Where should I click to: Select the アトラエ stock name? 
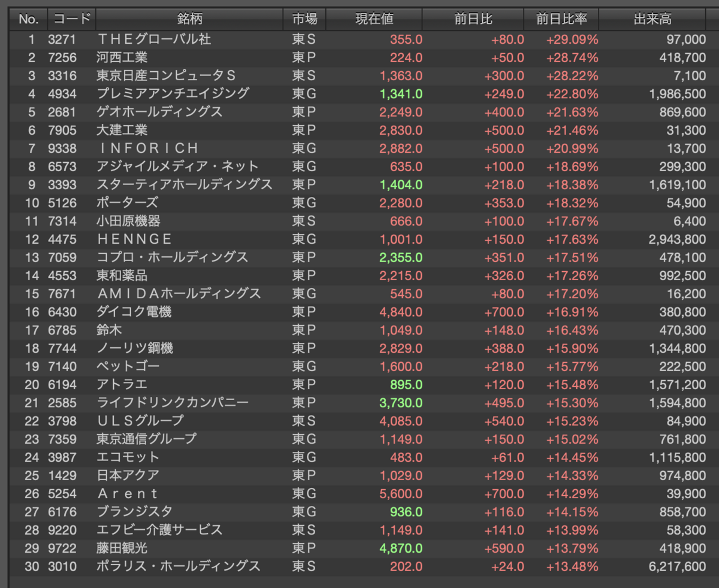tap(122, 384)
